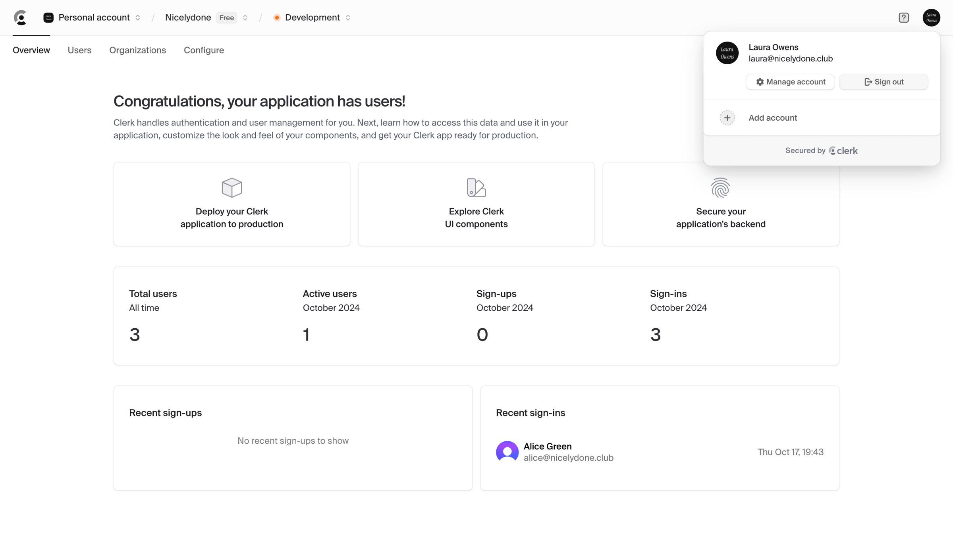953x560 pixels.
Task: Click the Laura Owens avatar in header
Action: [x=931, y=18]
